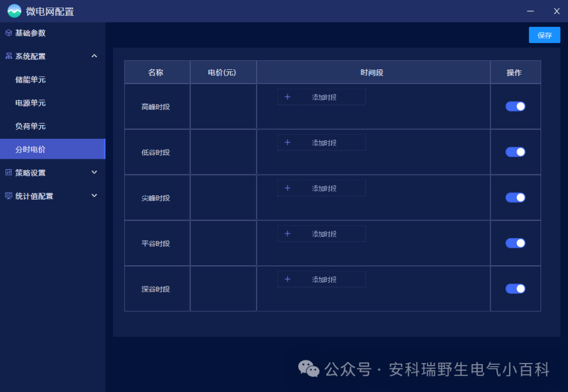Viewport: 568px width, 392px height.
Task: Click the 电价 cell for 低谷时段
Action: 223,152
